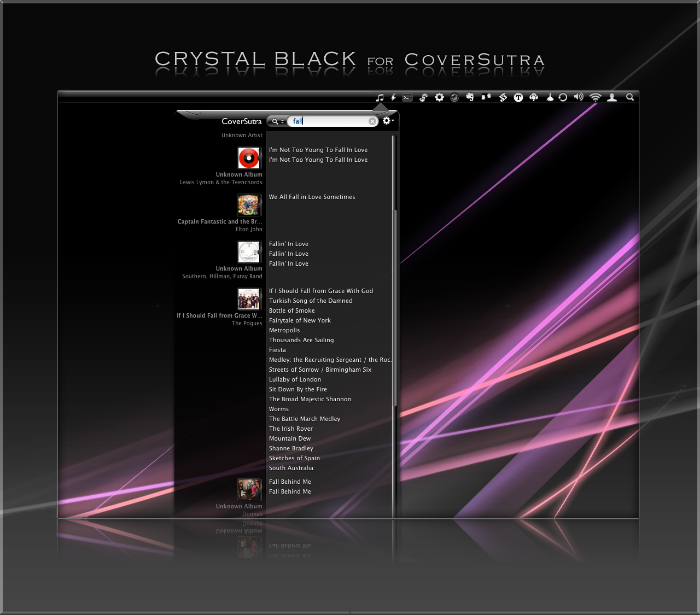Open the Time Machine menu bar icon

[x=563, y=97]
